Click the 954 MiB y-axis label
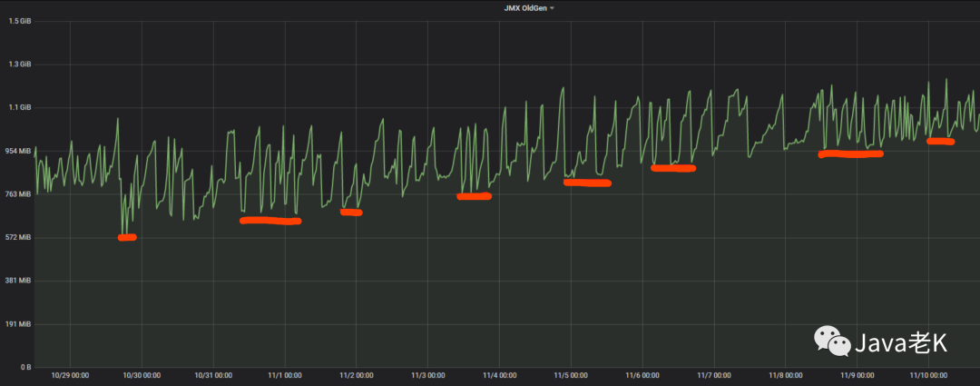 19,152
